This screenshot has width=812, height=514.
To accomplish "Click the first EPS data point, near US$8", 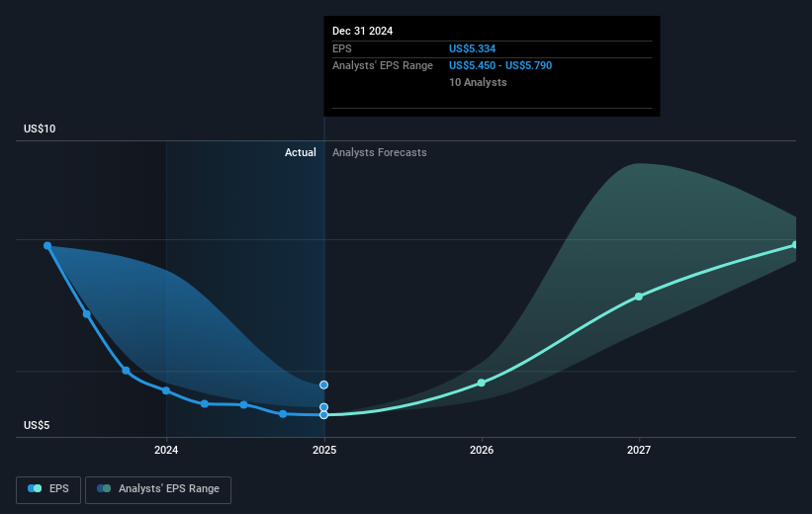I will [47, 245].
